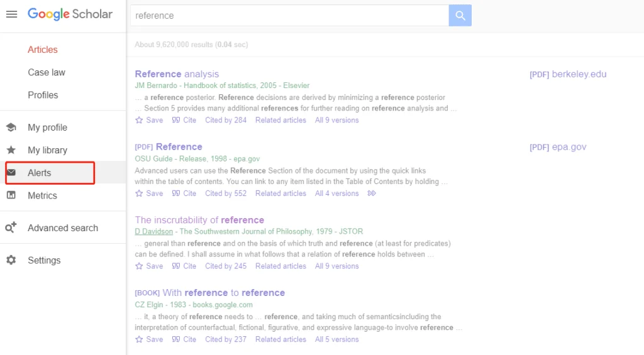The height and width of the screenshot is (355, 644).
Task: Click the Metrics chart icon
Action: pyautogui.click(x=11, y=195)
